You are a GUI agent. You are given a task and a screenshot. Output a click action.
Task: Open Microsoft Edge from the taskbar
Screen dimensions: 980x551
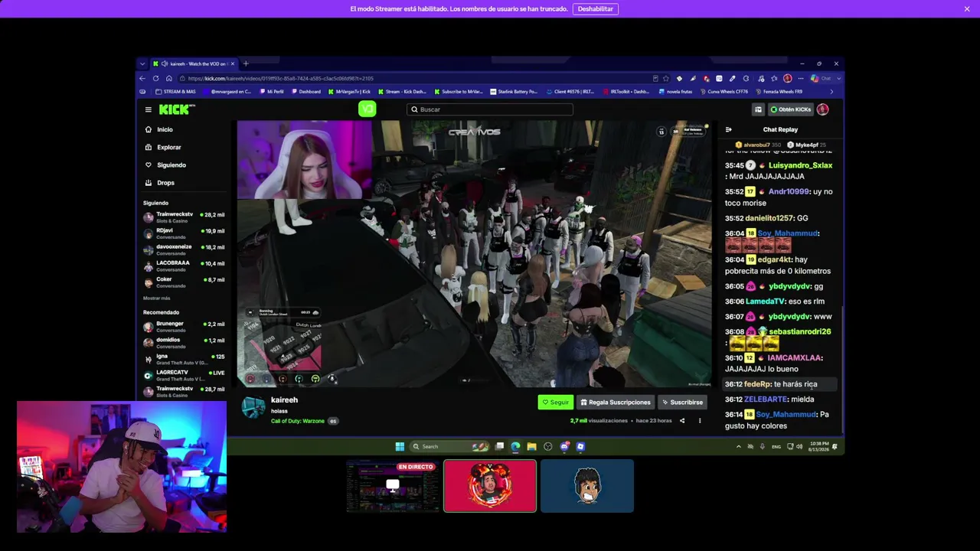pyautogui.click(x=515, y=446)
